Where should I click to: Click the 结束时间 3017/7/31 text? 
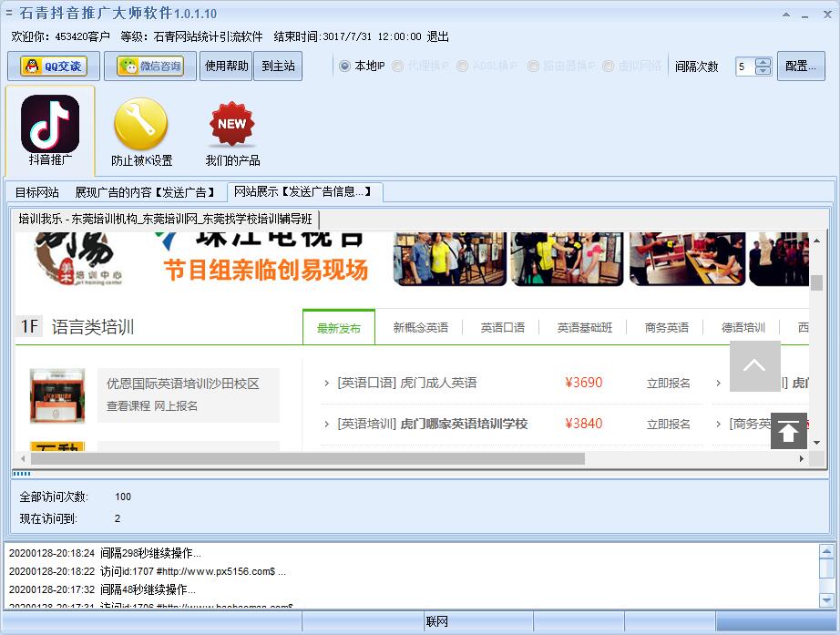[348, 36]
